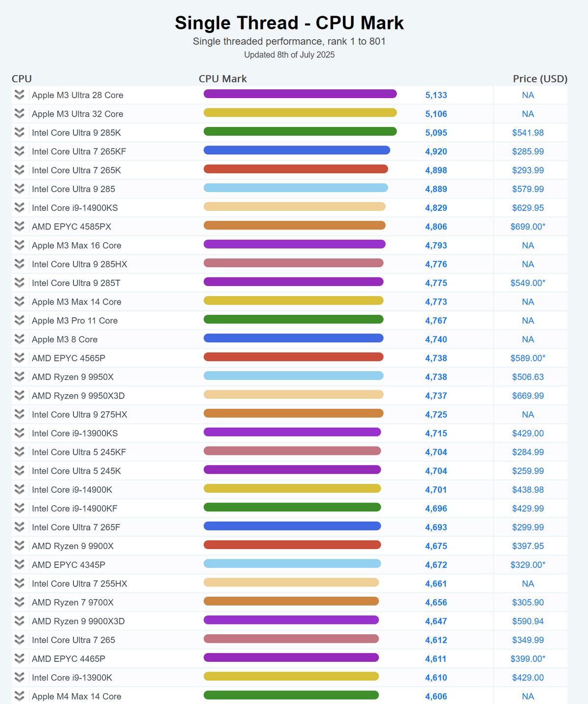
Task: Click the CPU Mark column header
Action: (222, 78)
